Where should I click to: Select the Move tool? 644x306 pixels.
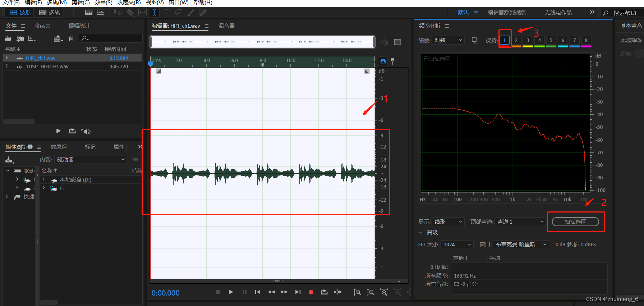click(118, 13)
